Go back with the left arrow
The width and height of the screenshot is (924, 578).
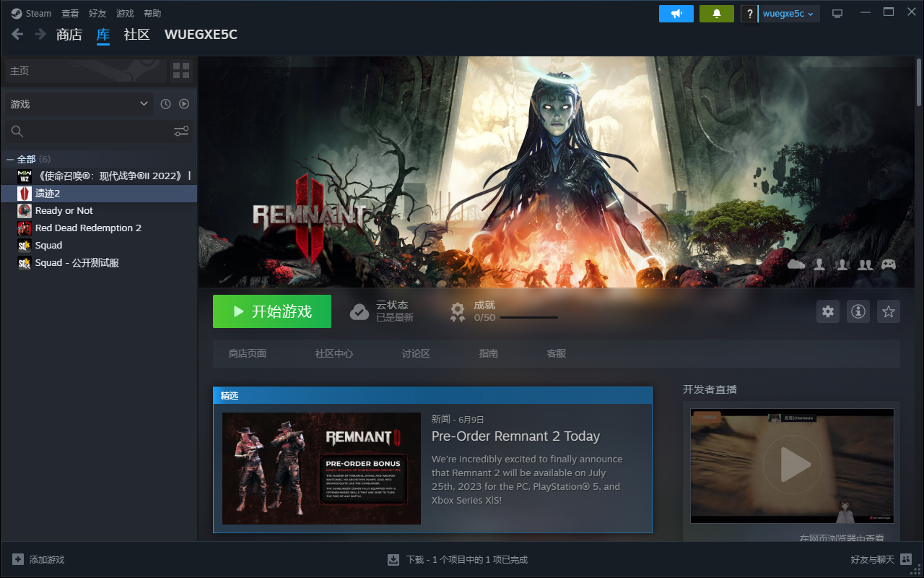[x=17, y=34]
